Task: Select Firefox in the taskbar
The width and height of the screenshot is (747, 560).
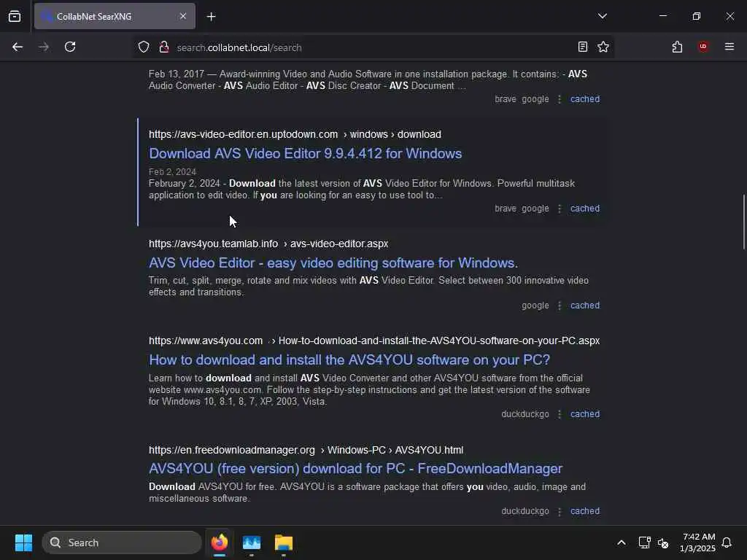Action: tap(220, 542)
